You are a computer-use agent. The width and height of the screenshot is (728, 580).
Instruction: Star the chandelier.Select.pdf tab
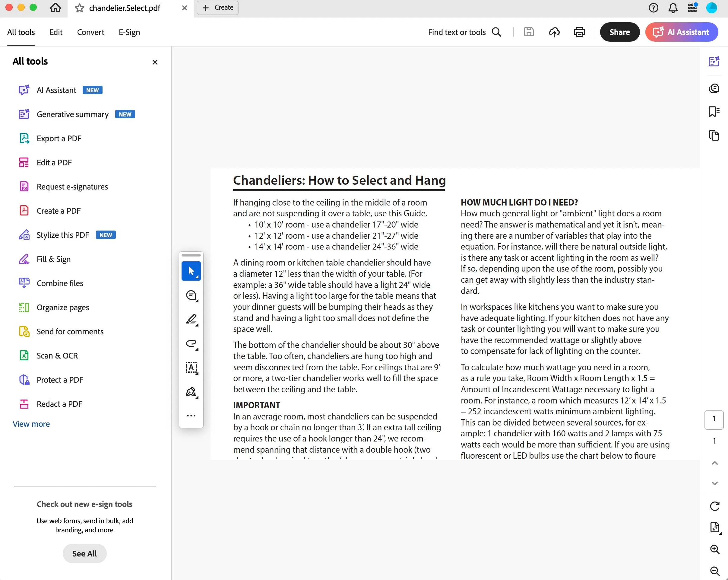(80, 8)
